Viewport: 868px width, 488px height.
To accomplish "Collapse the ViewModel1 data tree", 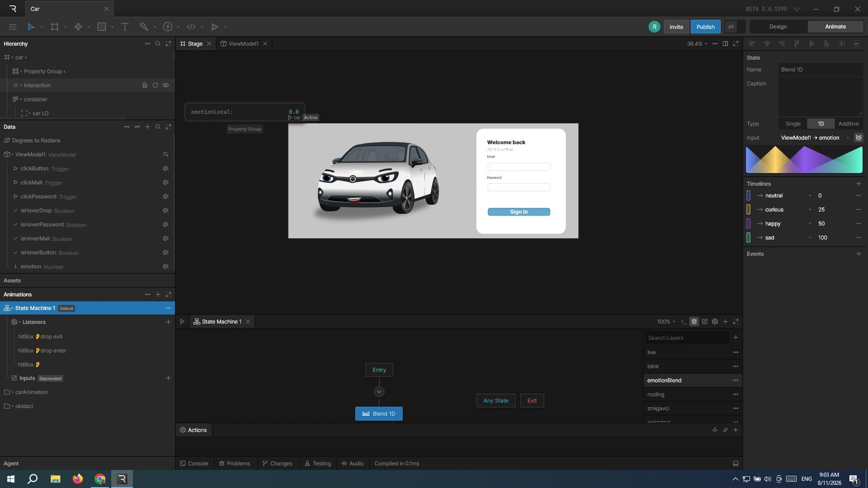I will pyautogui.click(x=12, y=155).
